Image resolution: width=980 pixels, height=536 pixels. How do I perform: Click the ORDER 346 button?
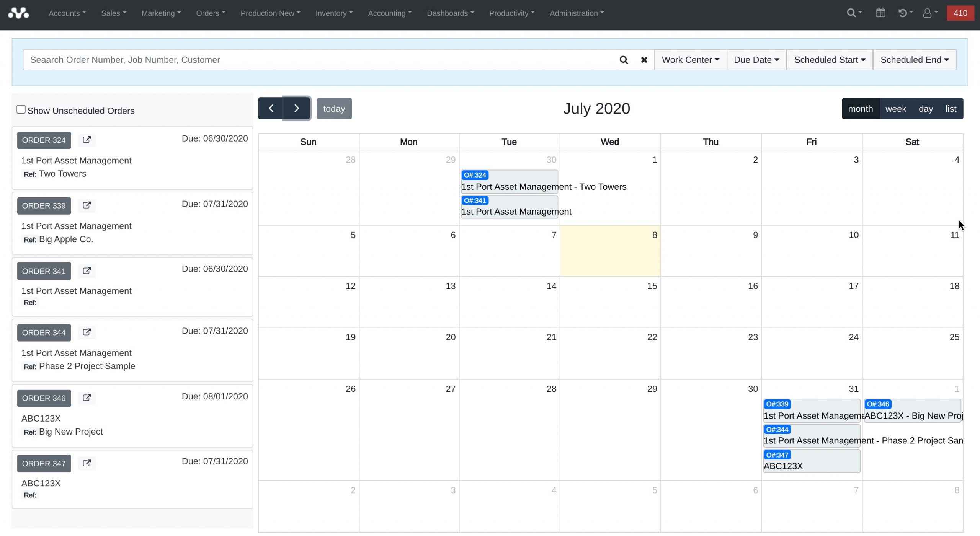pos(44,398)
